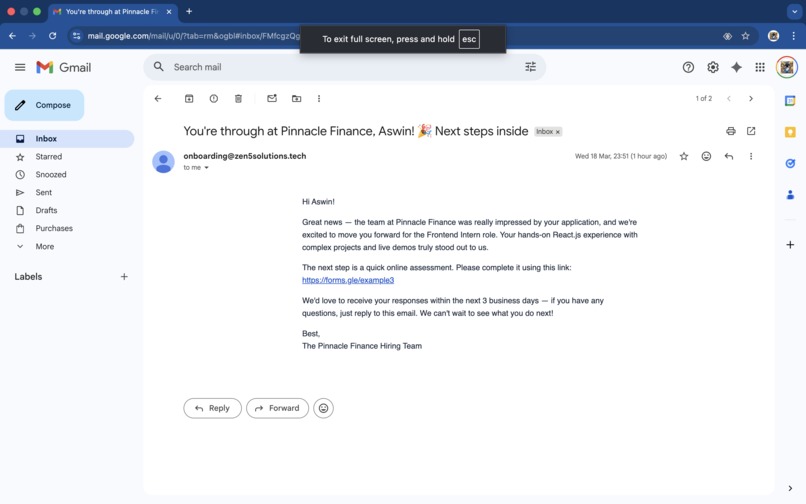The width and height of the screenshot is (806, 504).
Task: Open Contacts in the side panel
Action: point(790,194)
